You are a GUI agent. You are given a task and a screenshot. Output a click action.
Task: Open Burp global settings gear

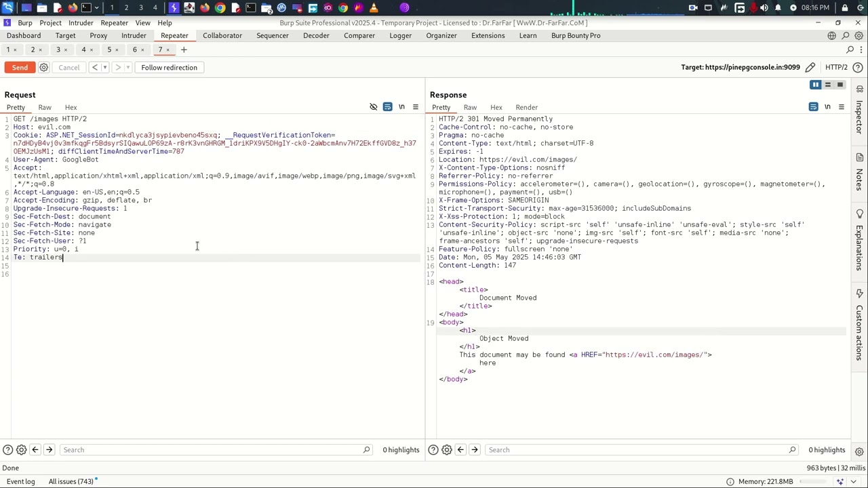click(x=859, y=36)
